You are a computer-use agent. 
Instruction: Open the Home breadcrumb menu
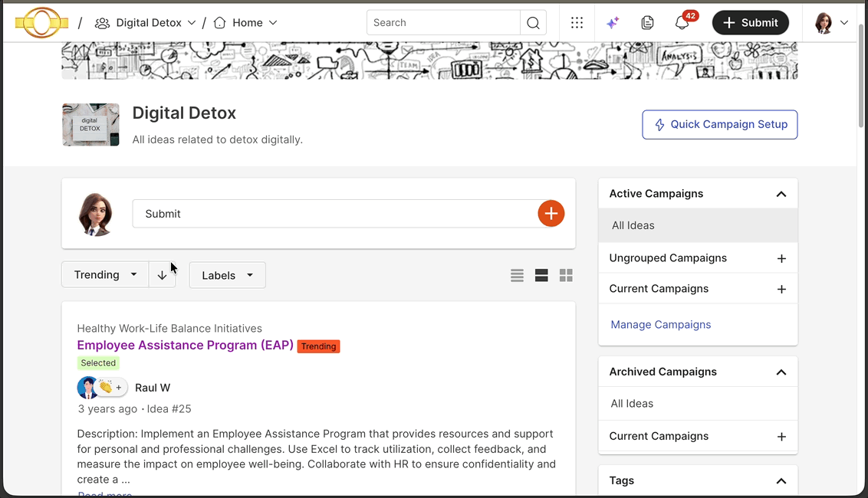coord(246,23)
